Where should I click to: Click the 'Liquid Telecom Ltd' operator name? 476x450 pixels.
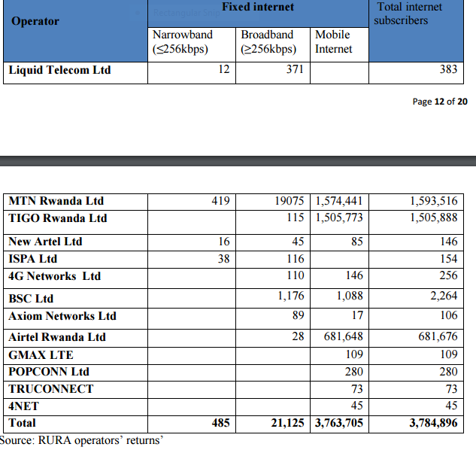[59, 70]
